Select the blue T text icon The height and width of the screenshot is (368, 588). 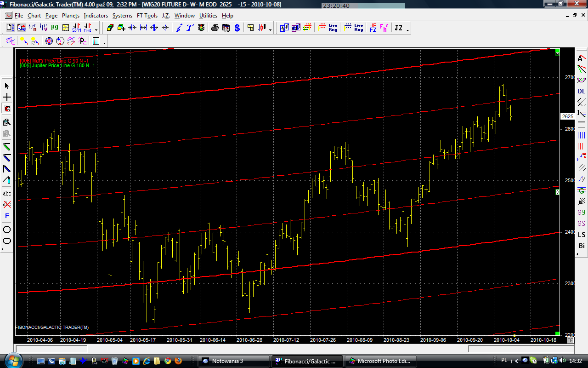pos(190,28)
